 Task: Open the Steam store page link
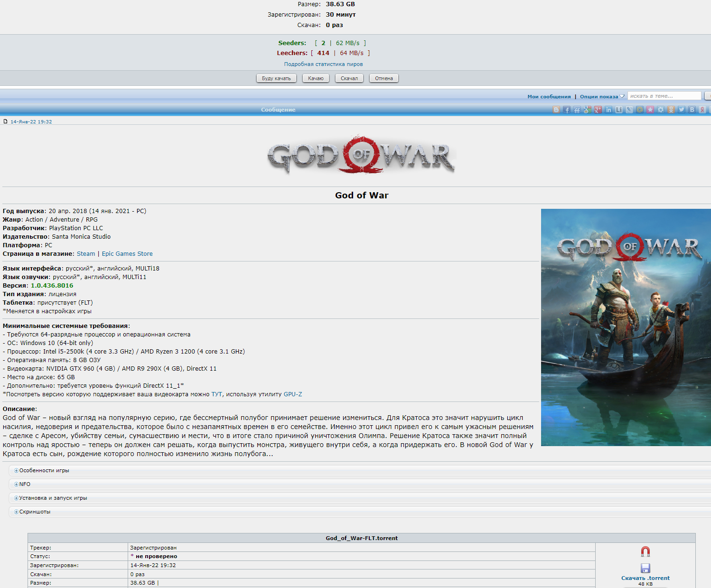tap(86, 254)
